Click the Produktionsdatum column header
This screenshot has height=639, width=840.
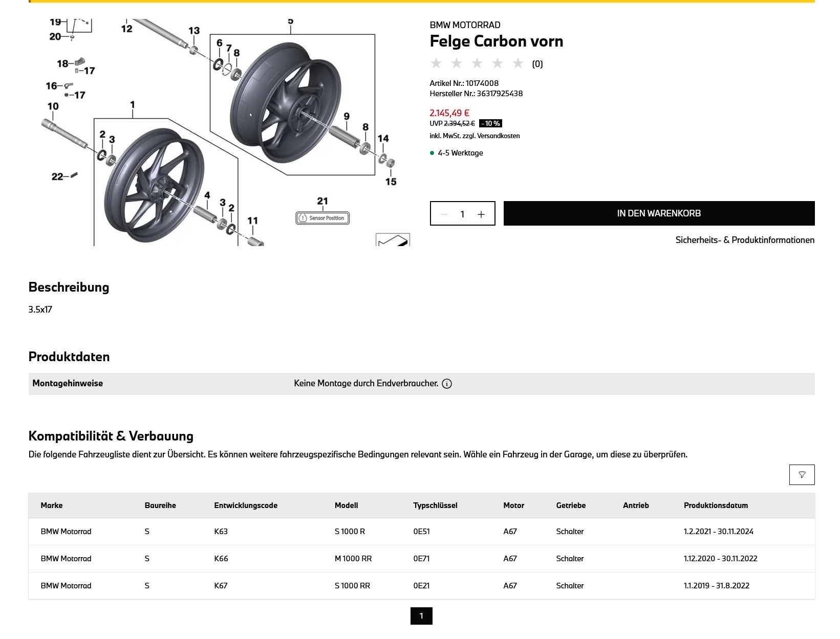click(716, 505)
